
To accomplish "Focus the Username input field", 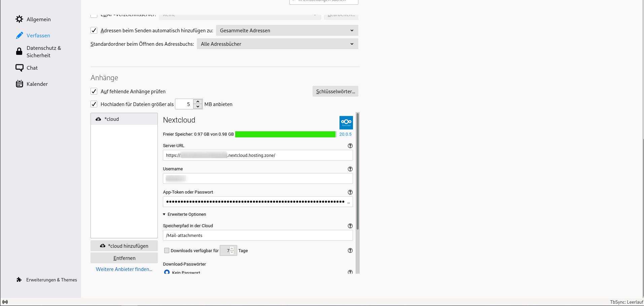I will point(258,178).
